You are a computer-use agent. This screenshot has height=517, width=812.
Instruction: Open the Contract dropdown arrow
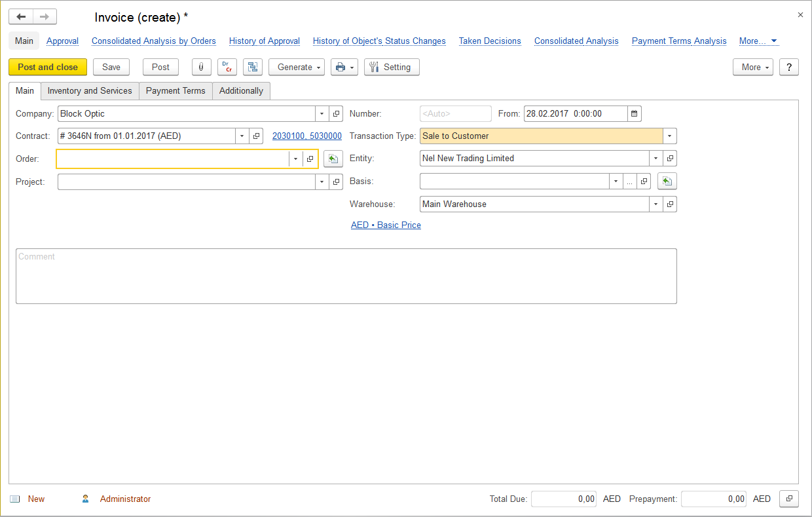point(242,136)
